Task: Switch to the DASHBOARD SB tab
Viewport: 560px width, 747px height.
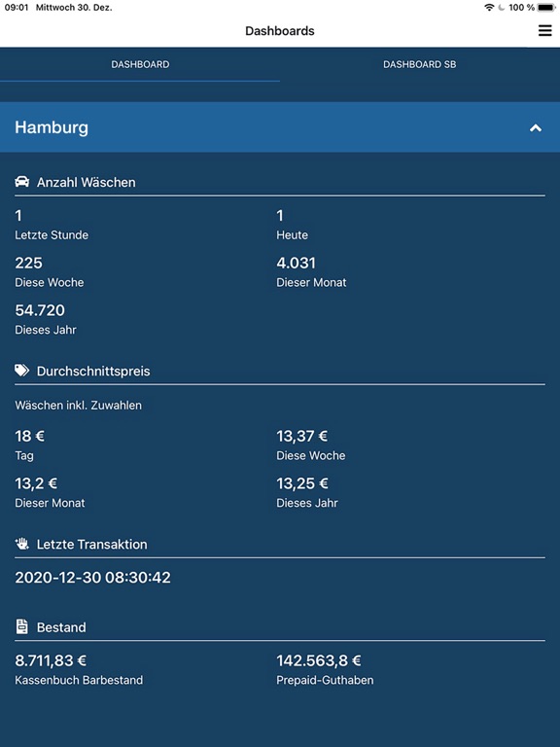Action: 420,64
